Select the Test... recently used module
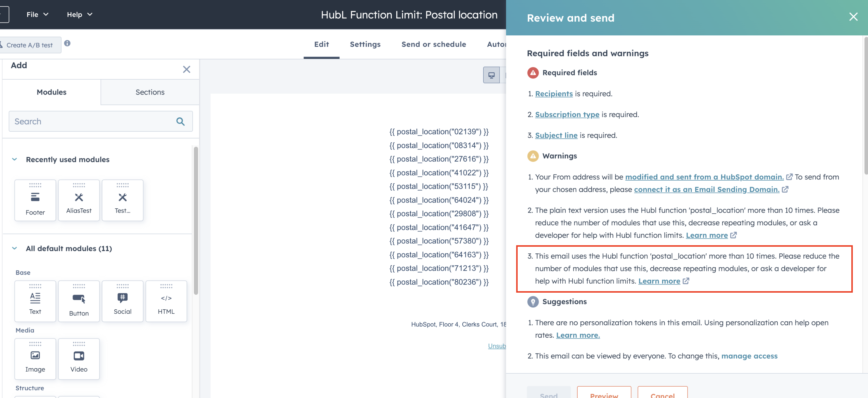 122,200
